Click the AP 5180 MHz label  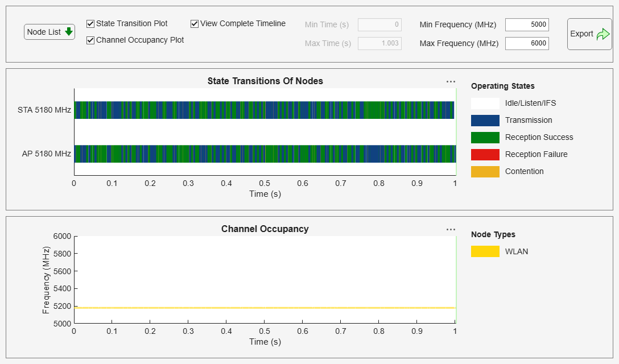click(47, 154)
